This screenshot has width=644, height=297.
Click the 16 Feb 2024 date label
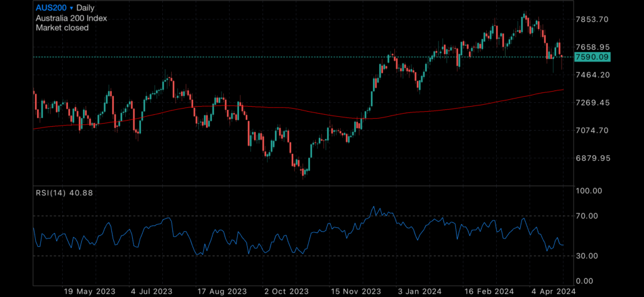tap(488, 291)
